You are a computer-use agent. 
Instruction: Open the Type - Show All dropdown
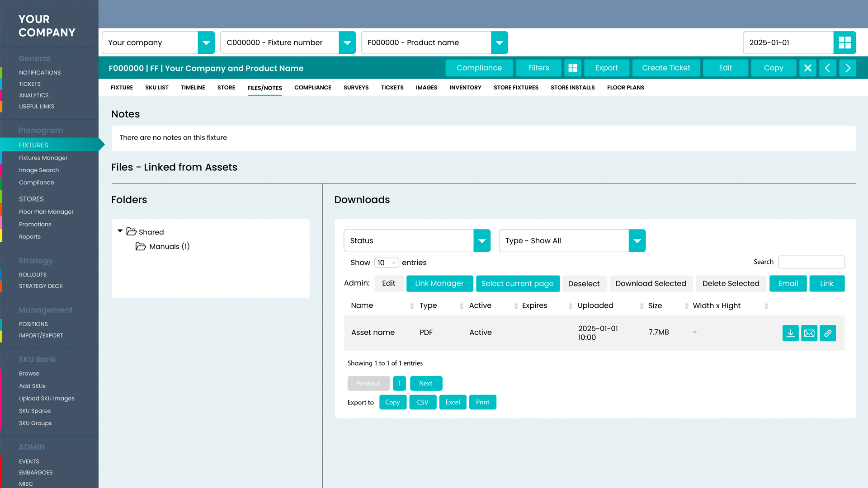[x=637, y=240]
